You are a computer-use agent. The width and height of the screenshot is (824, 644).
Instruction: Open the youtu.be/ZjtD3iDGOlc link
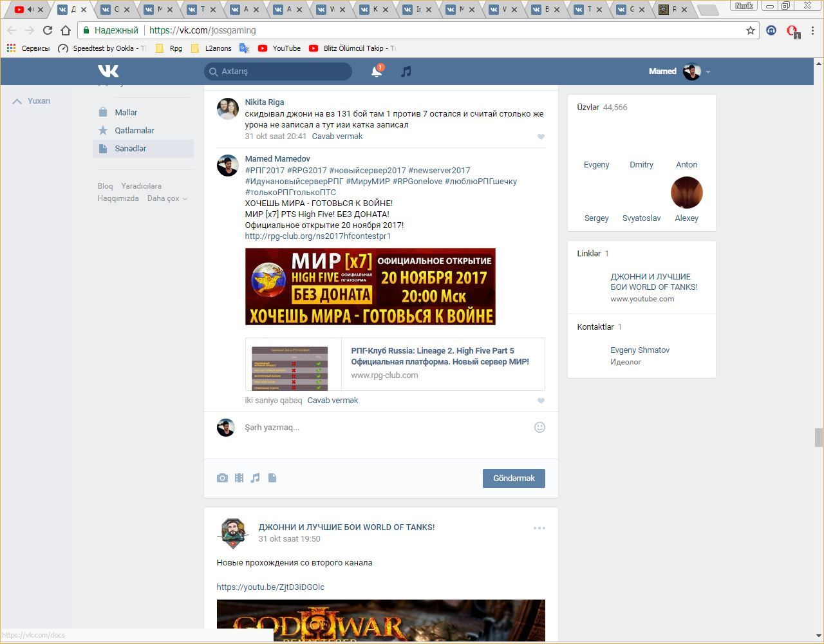tap(270, 587)
